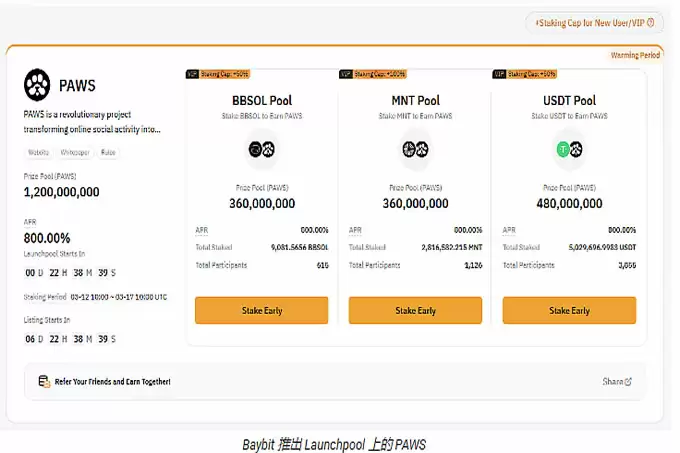Click the PAWS project description text
The image size is (680, 453).
(92, 122)
